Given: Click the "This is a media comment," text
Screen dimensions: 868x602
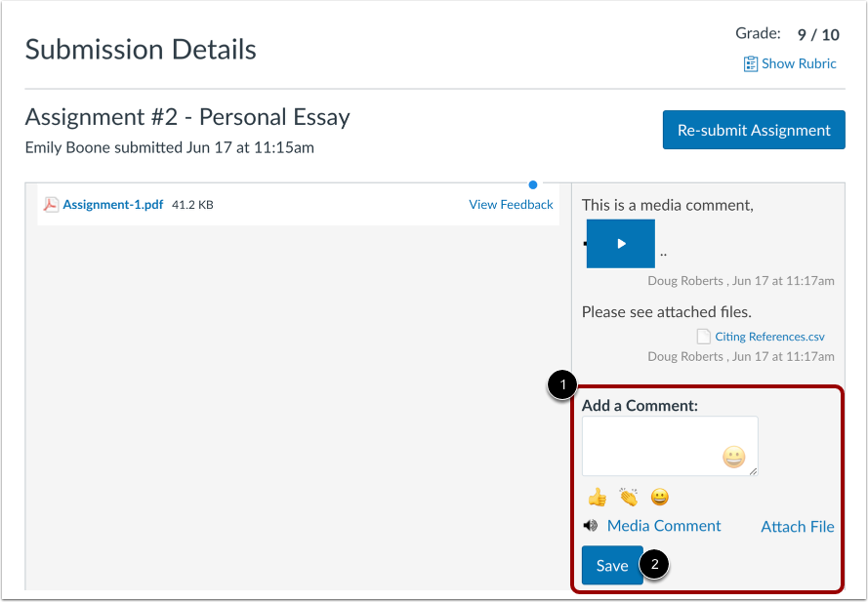Looking at the screenshot, I should (668, 205).
